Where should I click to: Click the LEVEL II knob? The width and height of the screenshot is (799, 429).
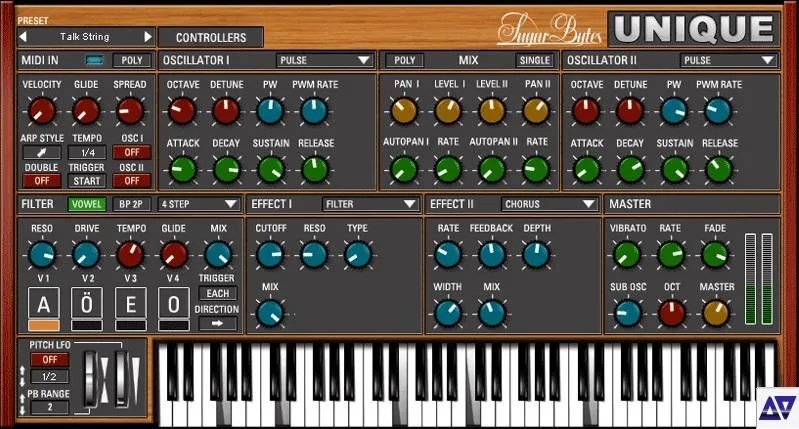492,111
